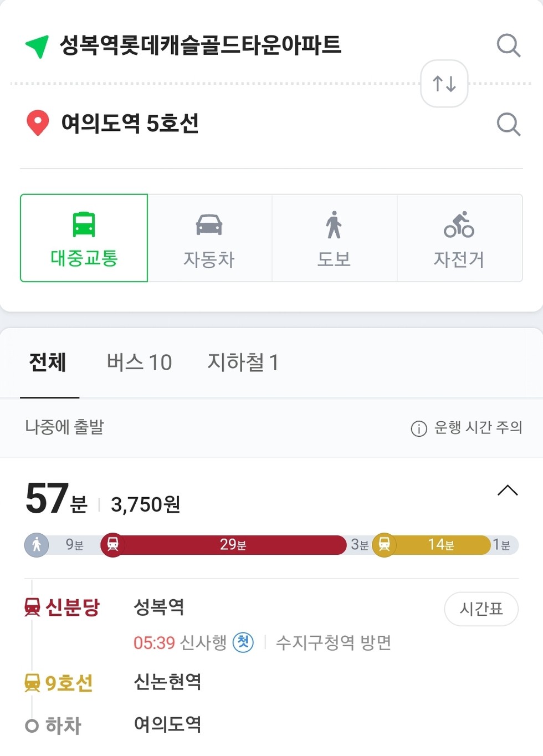The height and width of the screenshot is (756, 543).
Task: Search origin using the top magnifier icon
Action: (x=508, y=45)
